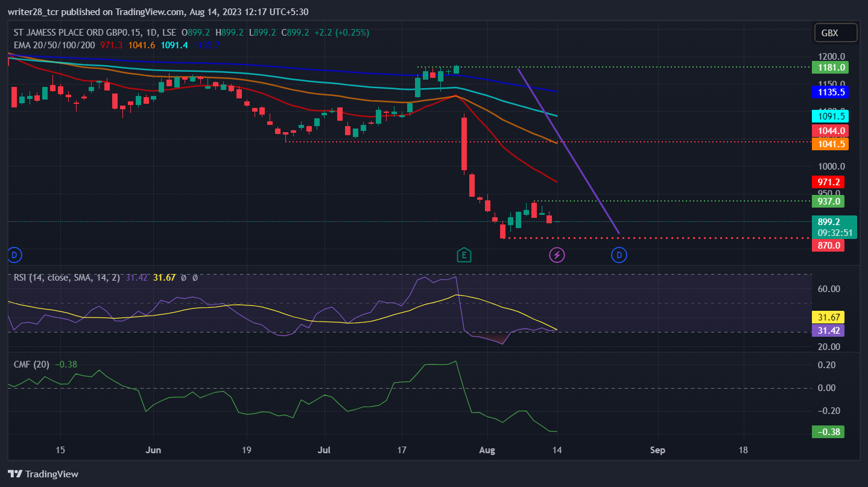
Task: Click the -0.38 CMF value label
Action: pyautogui.click(x=828, y=432)
